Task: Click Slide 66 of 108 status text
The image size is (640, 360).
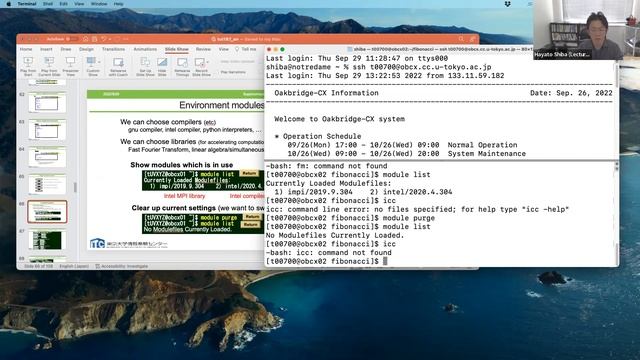Action: [38, 266]
